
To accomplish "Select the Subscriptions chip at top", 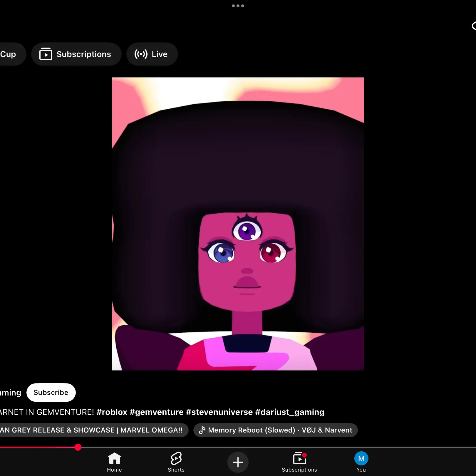I will click(x=76, y=54).
